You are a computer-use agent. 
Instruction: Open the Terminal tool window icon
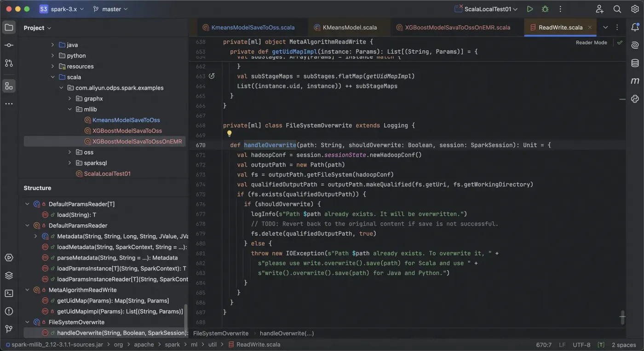point(9,293)
